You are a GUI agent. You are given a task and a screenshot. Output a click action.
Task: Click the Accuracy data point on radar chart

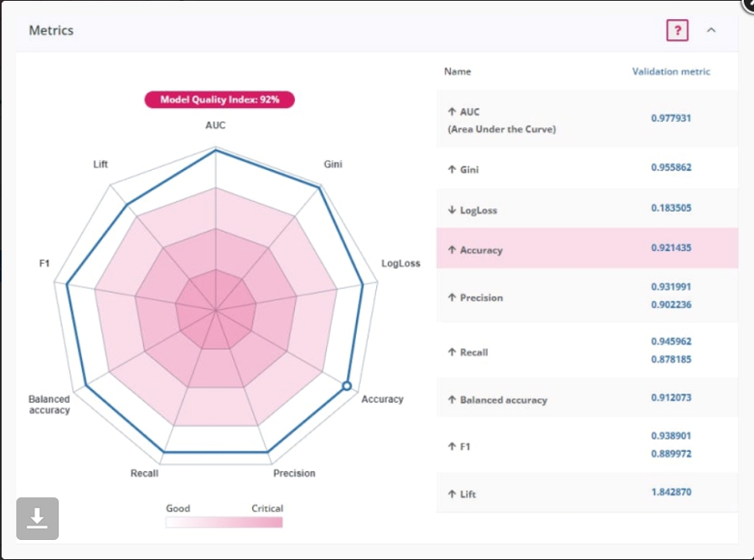pos(346,386)
